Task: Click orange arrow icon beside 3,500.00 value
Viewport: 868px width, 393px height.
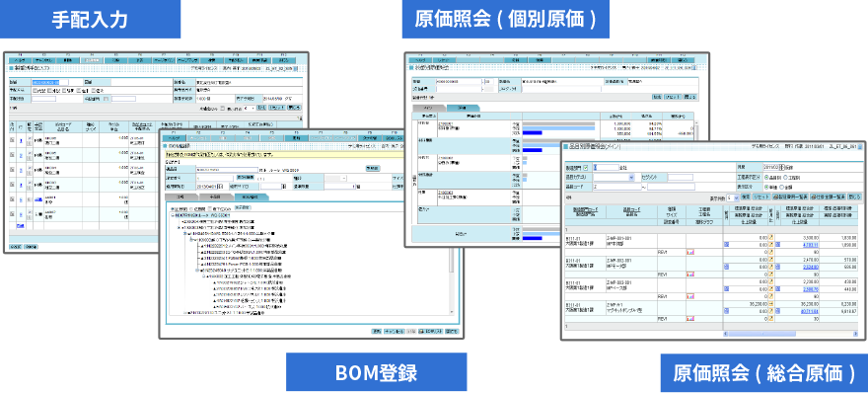Action: pyautogui.click(x=771, y=237)
